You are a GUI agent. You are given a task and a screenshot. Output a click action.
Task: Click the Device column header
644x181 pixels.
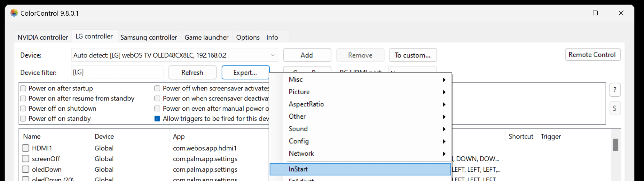[130, 137]
